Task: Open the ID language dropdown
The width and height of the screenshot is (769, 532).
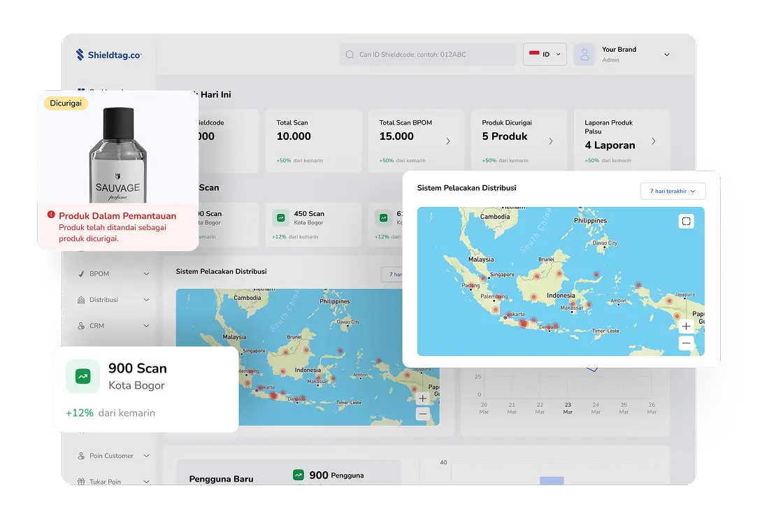Action: tap(545, 55)
